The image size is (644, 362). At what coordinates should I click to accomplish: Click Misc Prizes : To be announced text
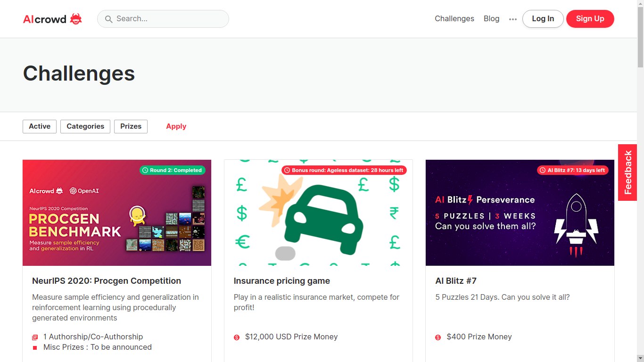(x=98, y=347)
